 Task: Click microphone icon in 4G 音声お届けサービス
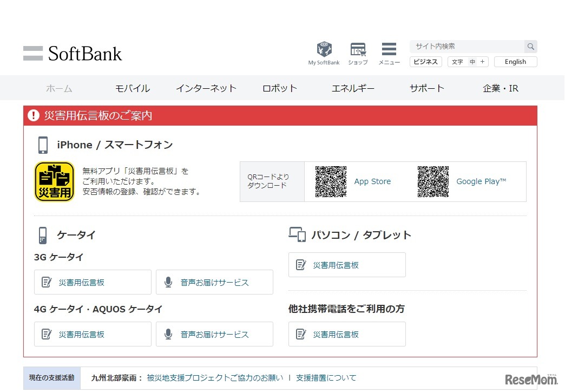coord(168,334)
